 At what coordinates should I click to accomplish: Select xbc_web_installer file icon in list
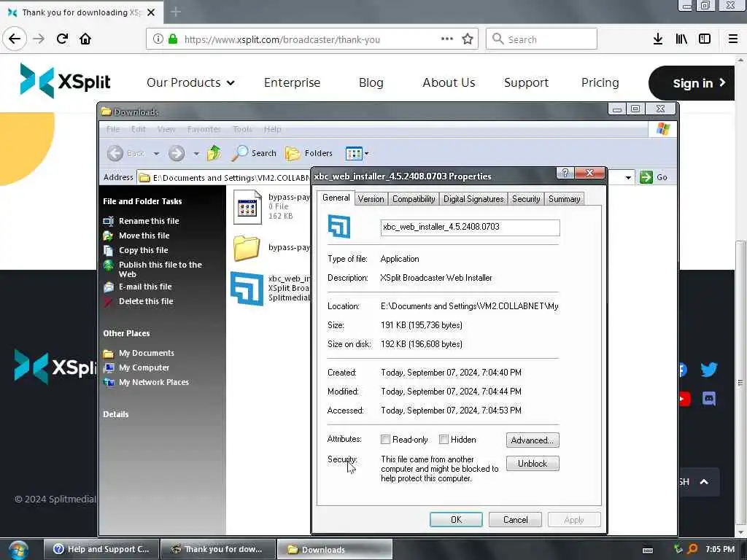coord(247,289)
